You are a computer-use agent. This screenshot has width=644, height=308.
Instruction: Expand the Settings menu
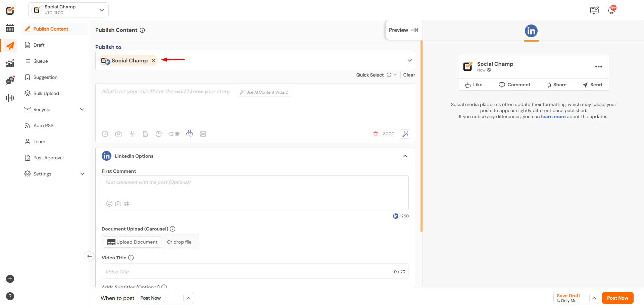(82, 174)
